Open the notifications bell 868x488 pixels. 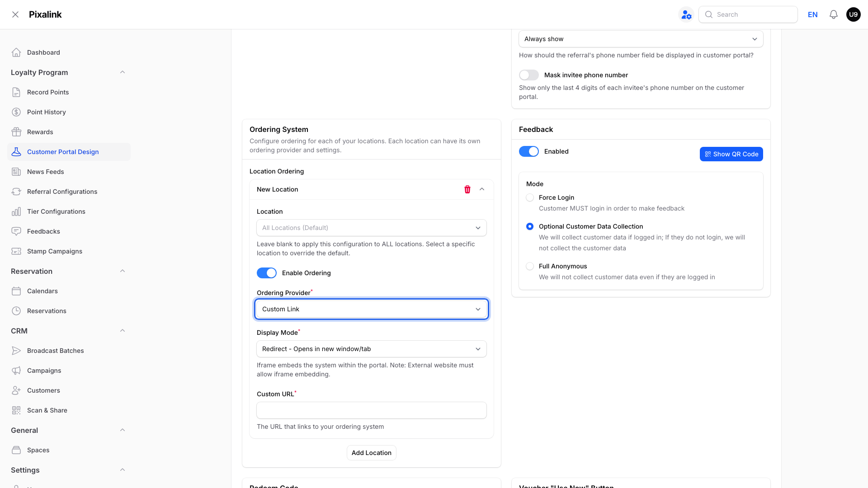[x=834, y=14]
